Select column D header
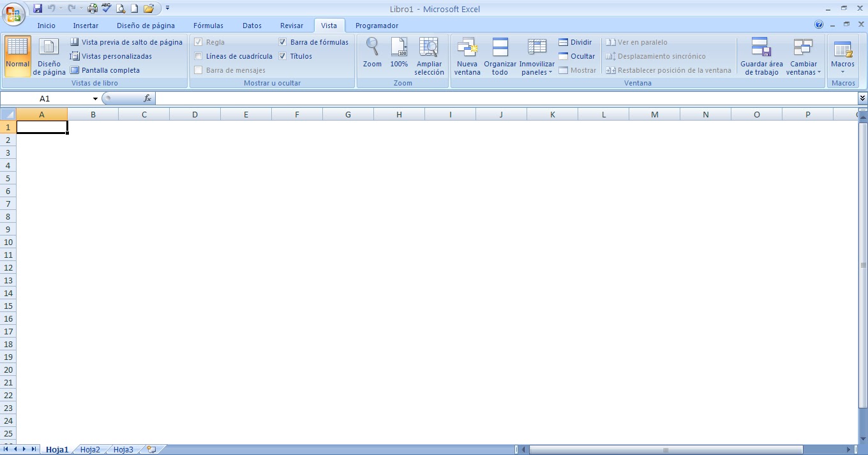Image resolution: width=868 pixels, height=455 pixels. pos(195,114)
